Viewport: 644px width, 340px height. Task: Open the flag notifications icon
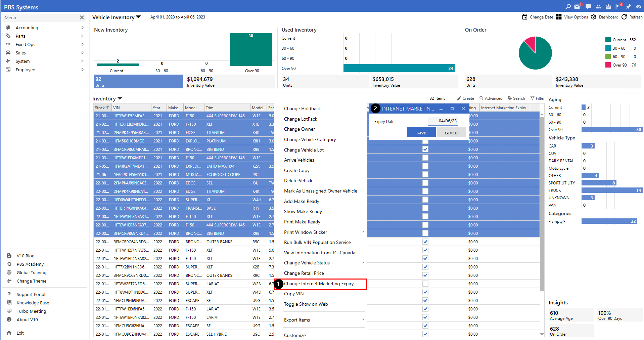tap(618, 7)
